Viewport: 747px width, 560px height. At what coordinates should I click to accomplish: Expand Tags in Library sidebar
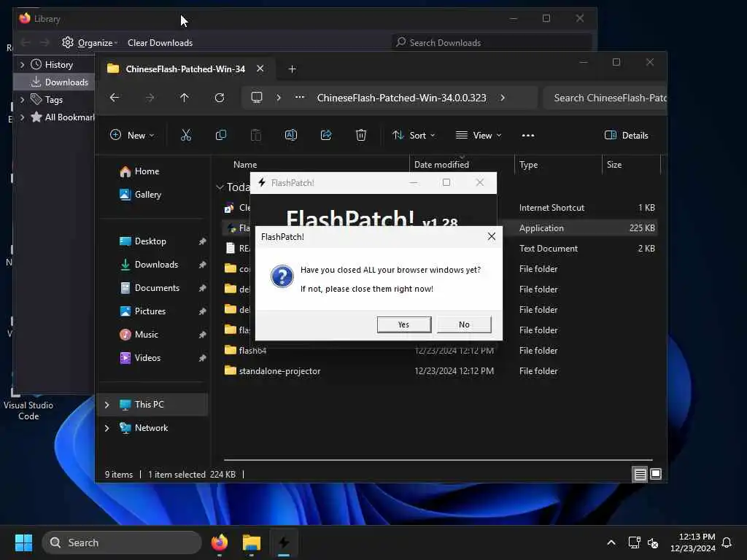[x=22, y=100]
